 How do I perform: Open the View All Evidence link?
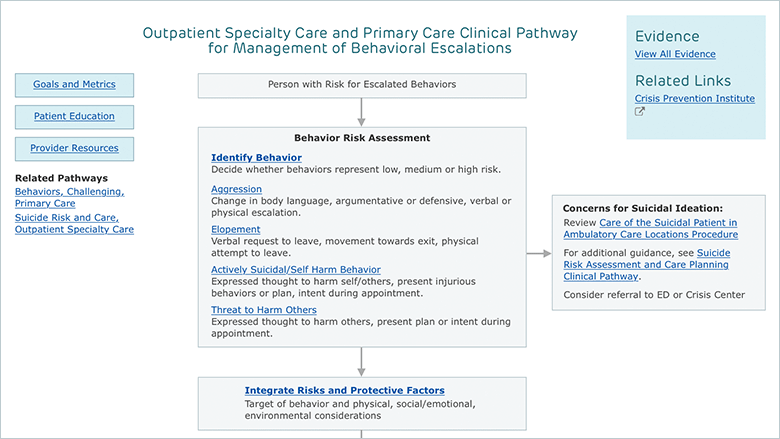coord(675,54)
